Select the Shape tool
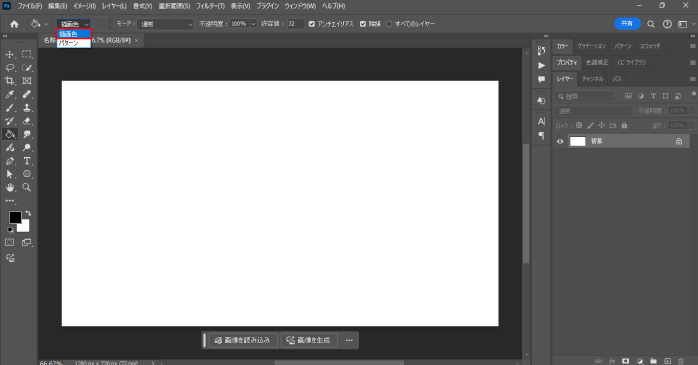This screenshot has height=365, width=698. [x=27, y=174]
